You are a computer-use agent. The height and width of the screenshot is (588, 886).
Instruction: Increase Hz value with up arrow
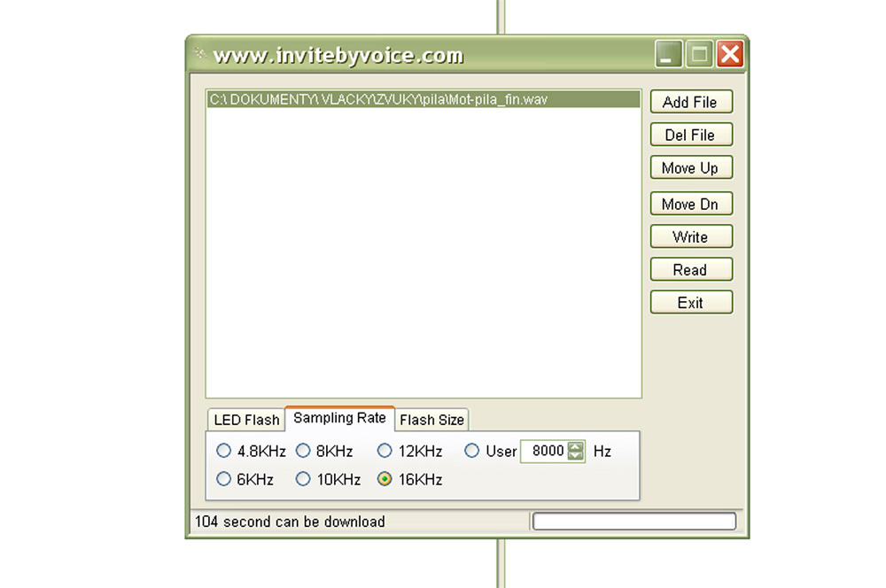coord(575,446)
